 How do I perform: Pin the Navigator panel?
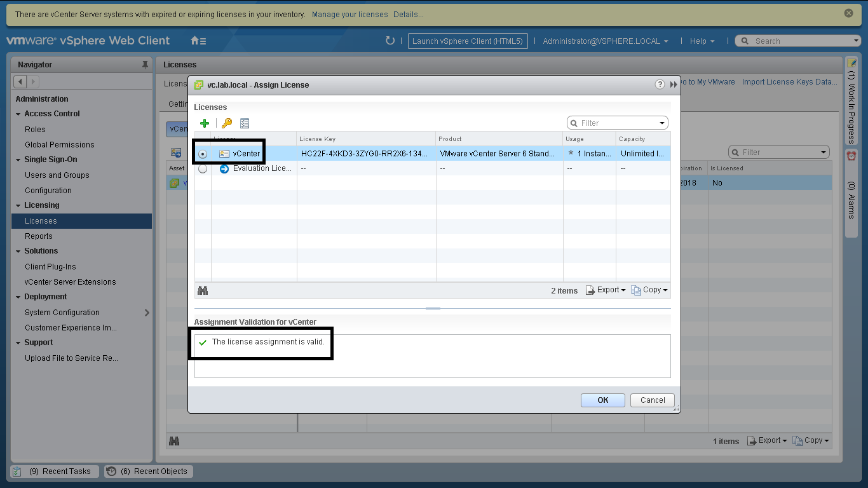(x=145, y=65)
